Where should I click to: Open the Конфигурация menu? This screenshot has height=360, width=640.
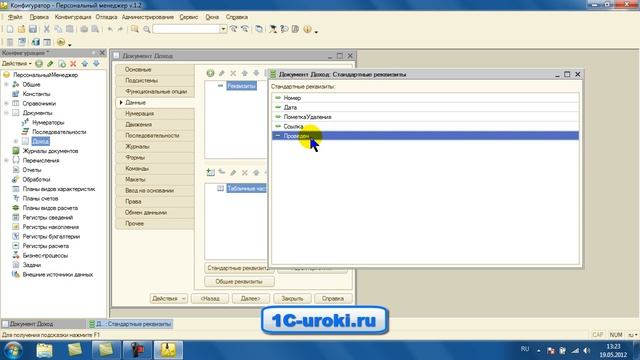pos(73,17)
